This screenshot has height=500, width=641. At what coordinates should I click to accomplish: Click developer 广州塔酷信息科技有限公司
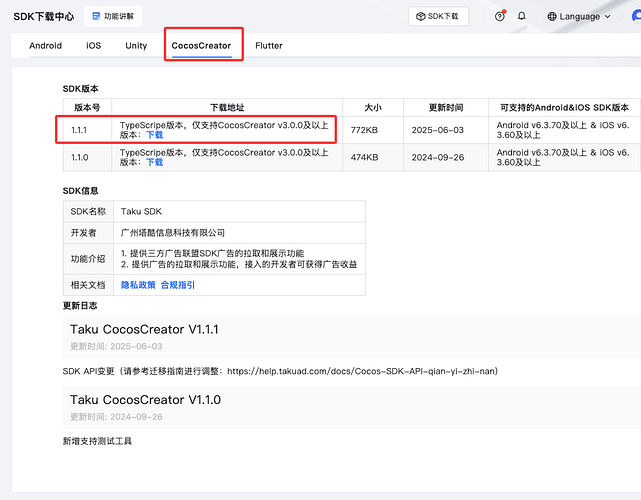pos(173,233)
